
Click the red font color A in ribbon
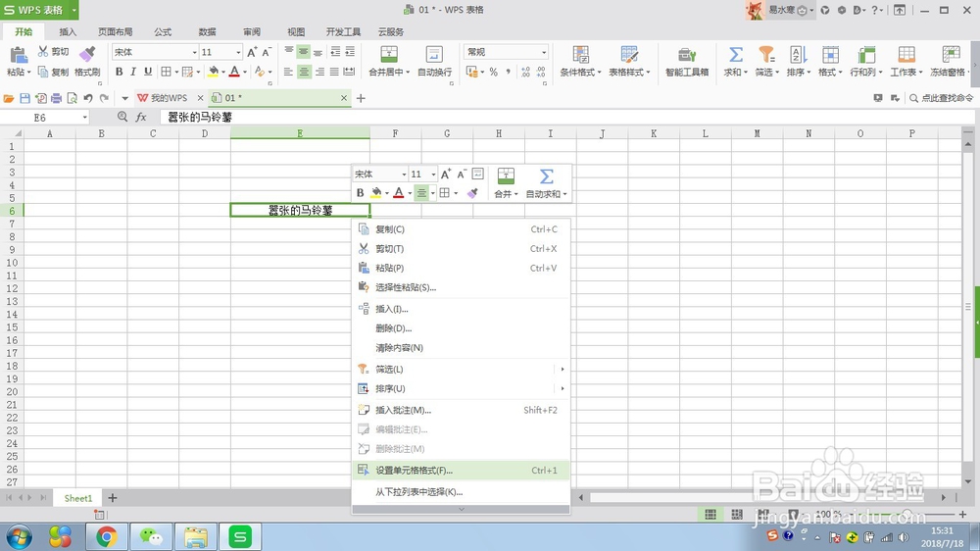(x=234, y=72)
